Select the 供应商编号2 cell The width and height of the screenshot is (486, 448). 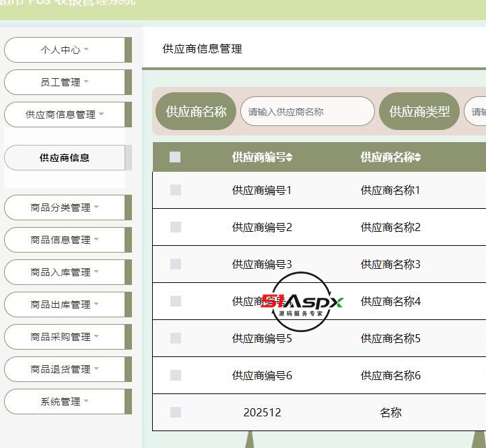[262, 227]
